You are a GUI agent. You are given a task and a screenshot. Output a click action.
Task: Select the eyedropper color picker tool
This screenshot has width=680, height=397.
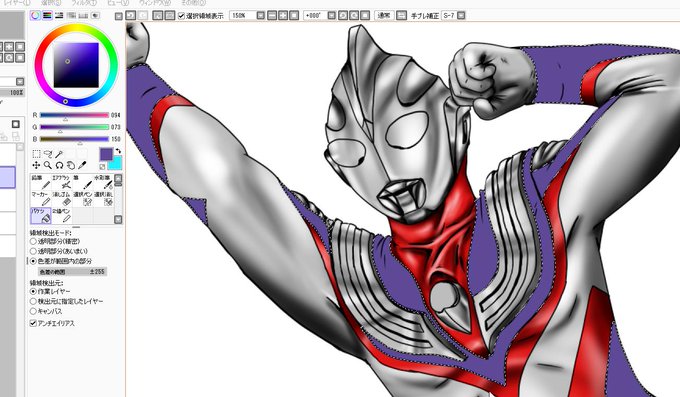82,165
